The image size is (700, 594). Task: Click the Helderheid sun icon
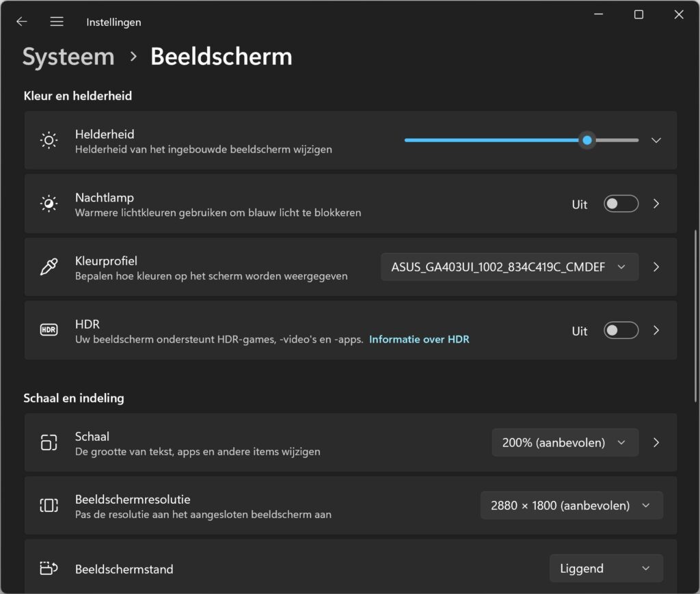[48, 140]
